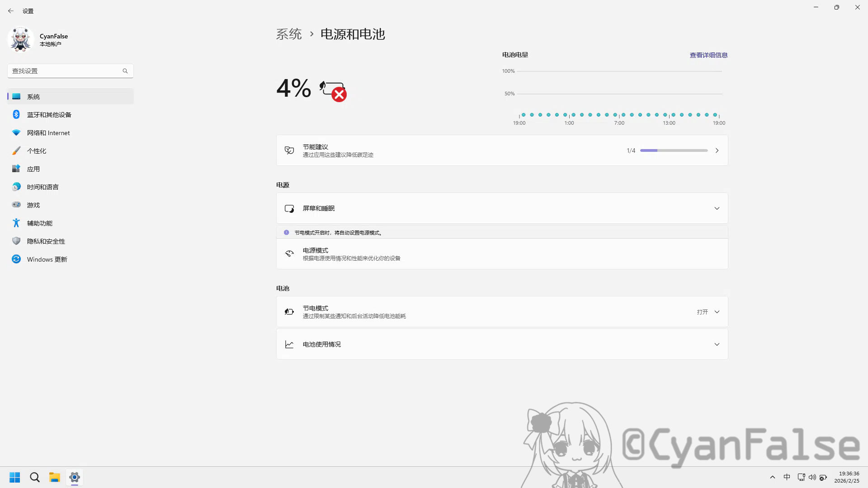
Task: Click the Windows Start button
Action: [x=14, y=477]
